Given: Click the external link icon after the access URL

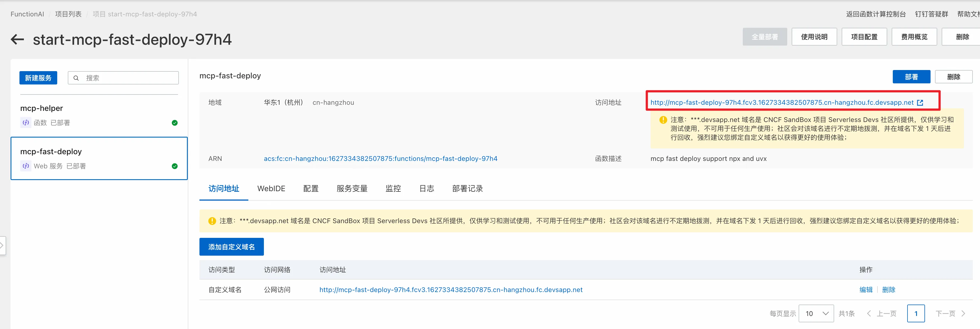Looking at the screenshot, I should 920,102.
